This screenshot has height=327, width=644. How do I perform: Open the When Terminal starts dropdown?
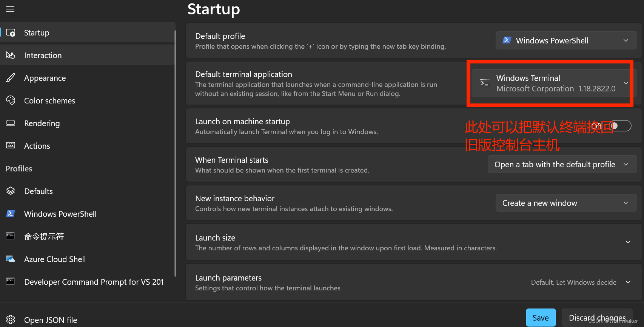click(562, 164)
